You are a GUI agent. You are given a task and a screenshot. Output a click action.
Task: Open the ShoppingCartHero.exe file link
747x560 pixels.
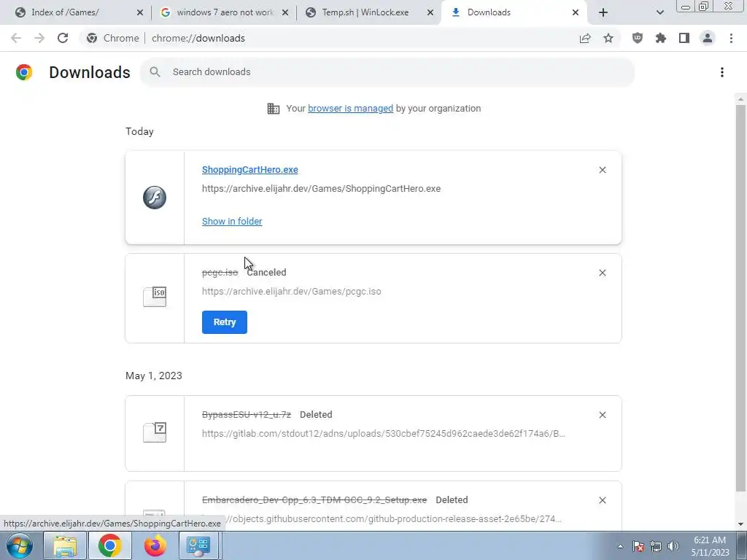click(250, 170)
